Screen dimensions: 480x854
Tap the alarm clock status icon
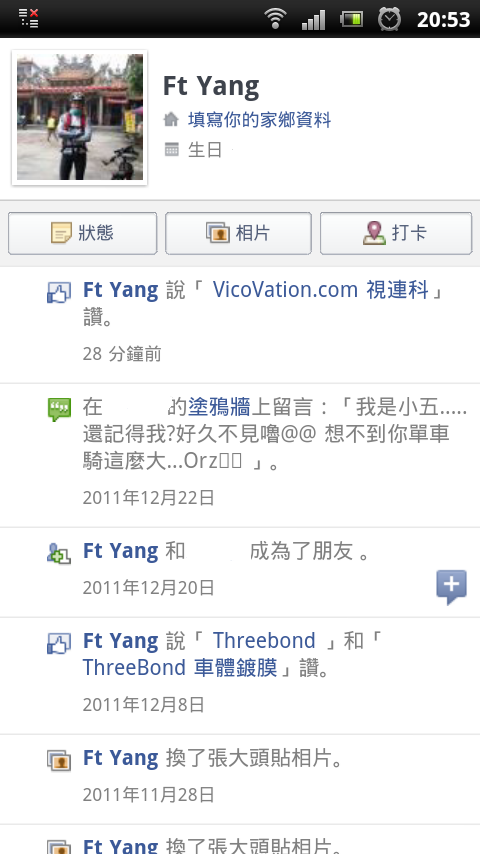pos(390,20)
